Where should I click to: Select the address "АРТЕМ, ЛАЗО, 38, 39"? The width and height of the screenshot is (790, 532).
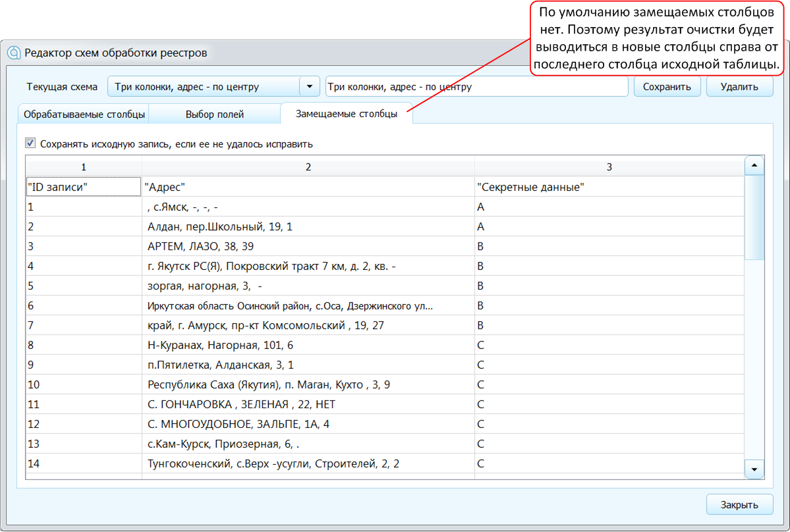[308, 246]
